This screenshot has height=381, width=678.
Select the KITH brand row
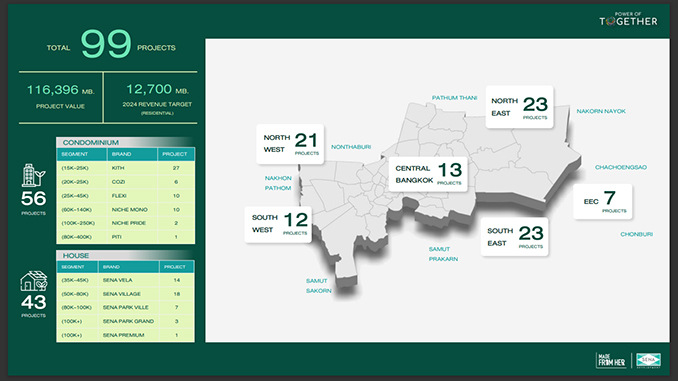click(126, 168)
